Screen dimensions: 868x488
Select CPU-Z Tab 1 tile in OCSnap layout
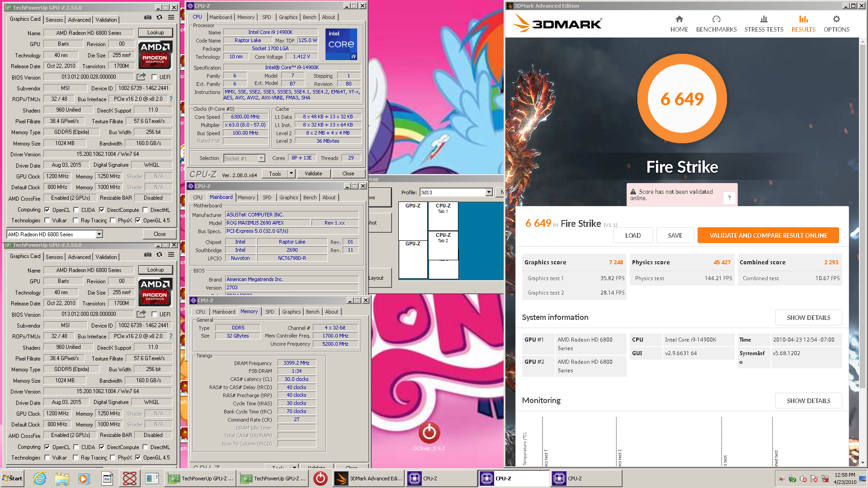click(443, 216)
